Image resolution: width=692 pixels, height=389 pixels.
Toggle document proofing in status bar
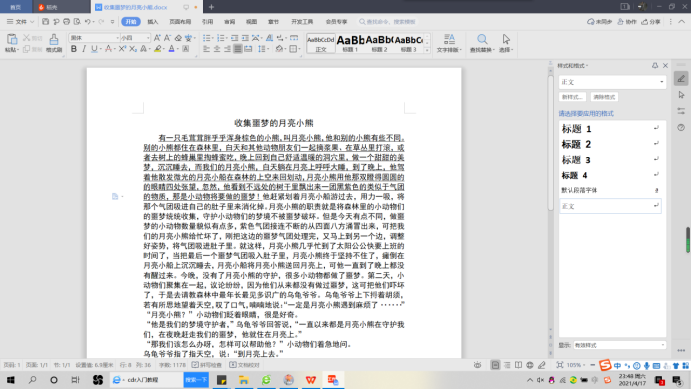click(x=244, y=365)
